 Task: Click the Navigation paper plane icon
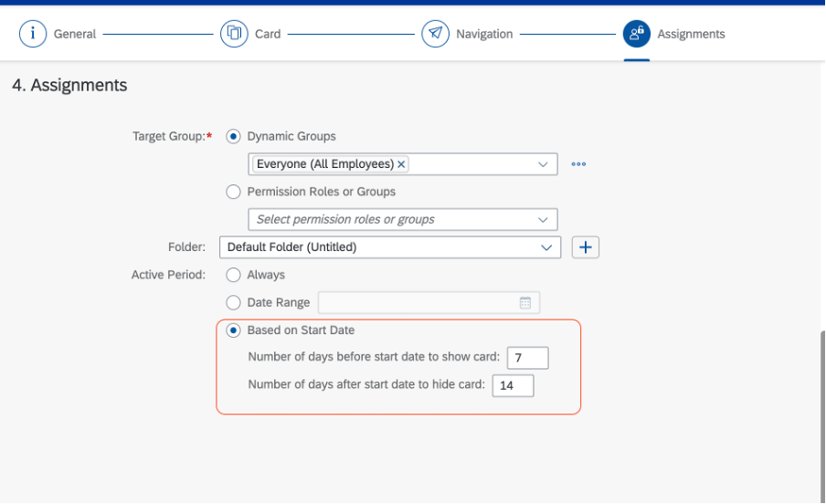click(435, 34)
